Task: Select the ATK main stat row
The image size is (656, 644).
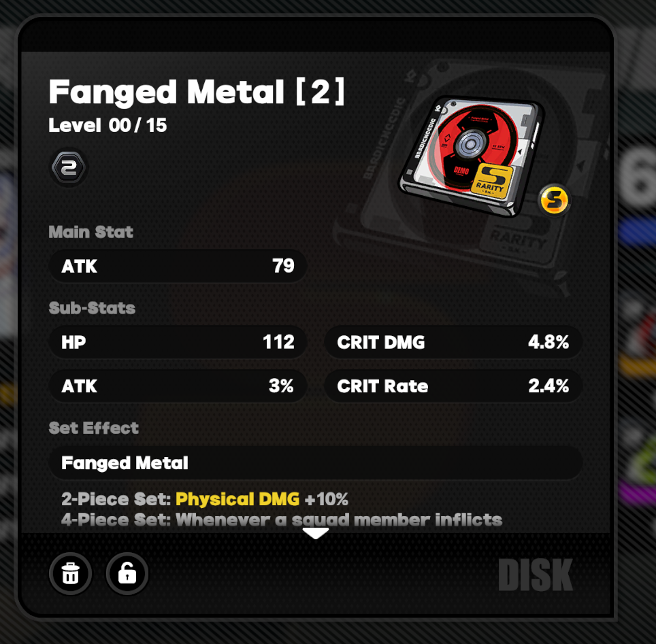Action: (x=178, y=266)
